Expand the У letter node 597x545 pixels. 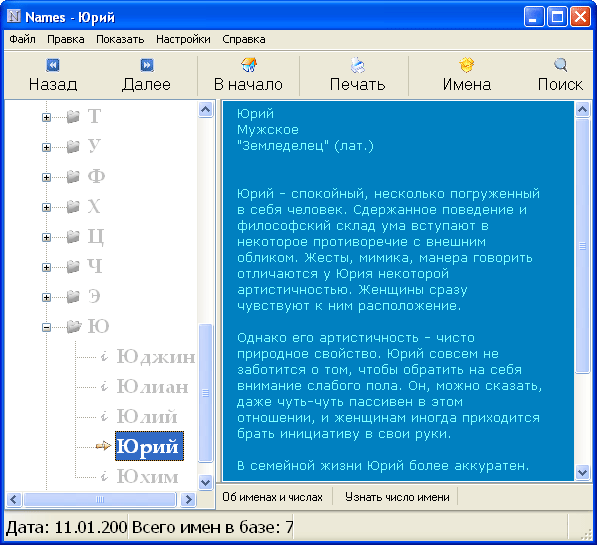tap(46, 147)
